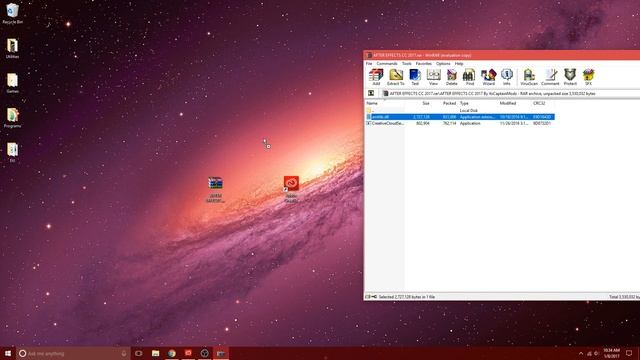Select the Adobe Creative Cloud desktop shortcut
Viewport: 640px width, 360px height.
click(291, 189)
